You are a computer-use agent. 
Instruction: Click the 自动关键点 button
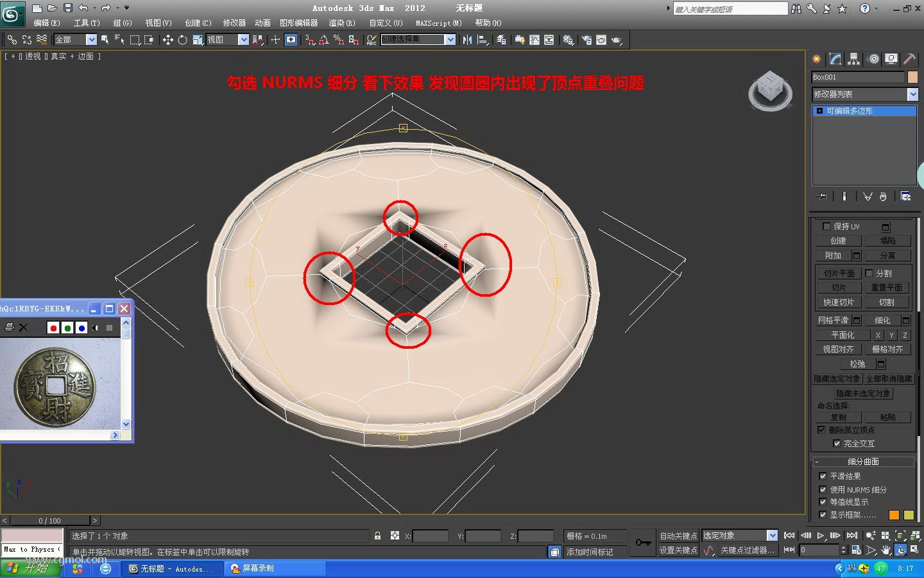click(678, 536)
